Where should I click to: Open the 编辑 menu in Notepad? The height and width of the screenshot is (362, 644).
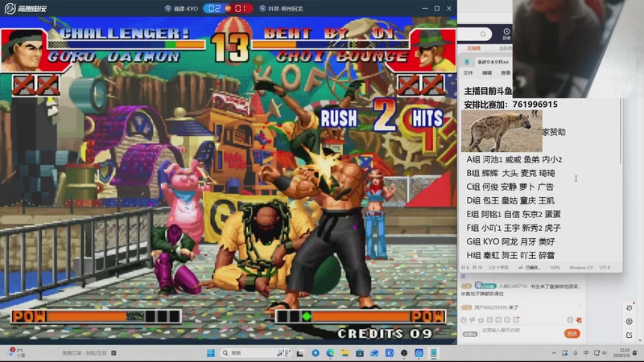coord(487,73)
